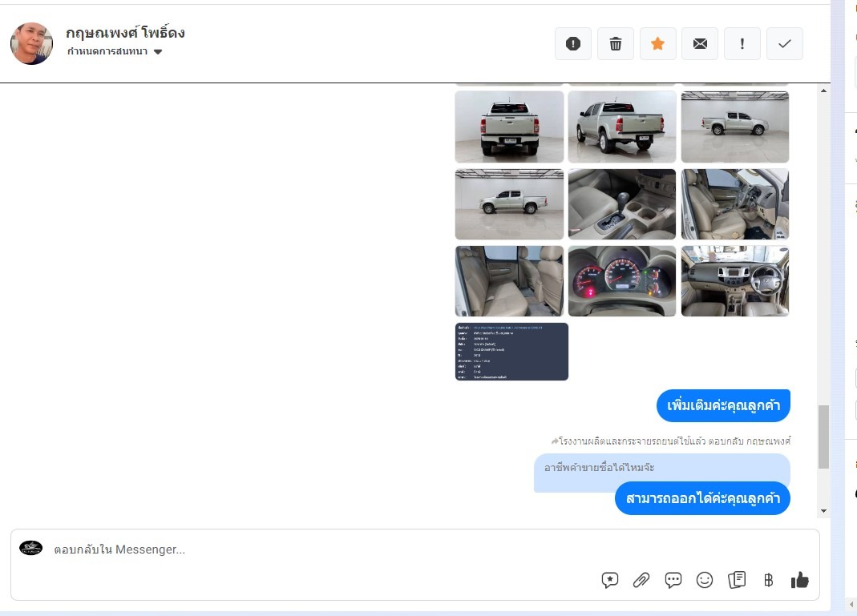Open the baht payment request icon
Screen dimensions: 857x616
click(769, 580)
